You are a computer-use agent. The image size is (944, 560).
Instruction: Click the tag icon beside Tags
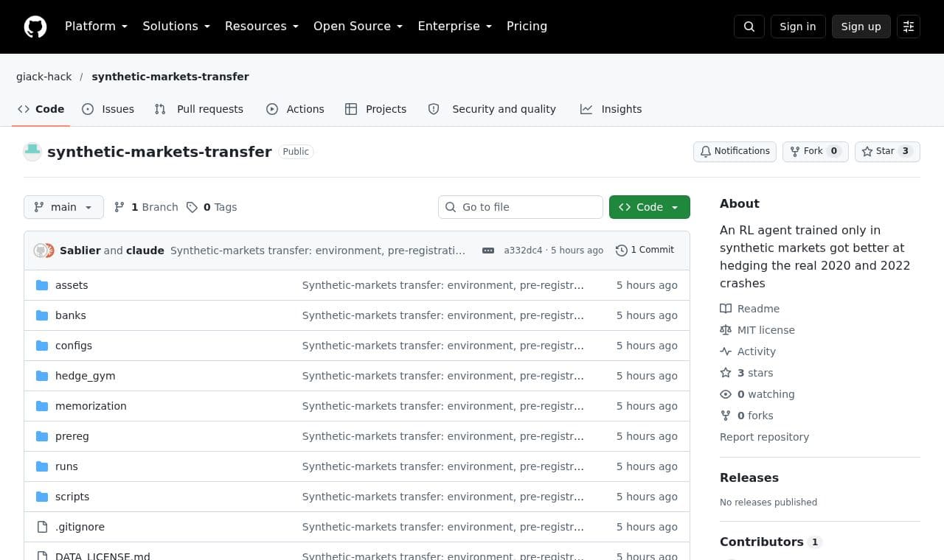click(x=192, y=207)
